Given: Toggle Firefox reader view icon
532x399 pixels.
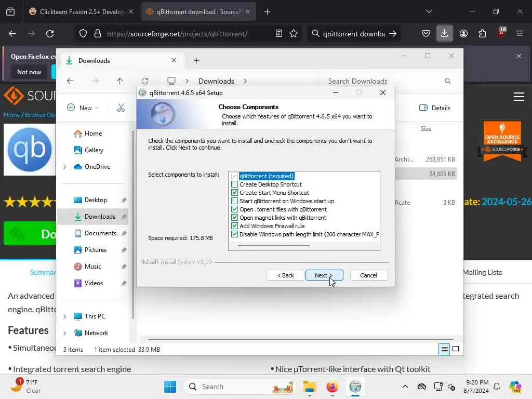Looking at the screenshot, I should (279, 34).
